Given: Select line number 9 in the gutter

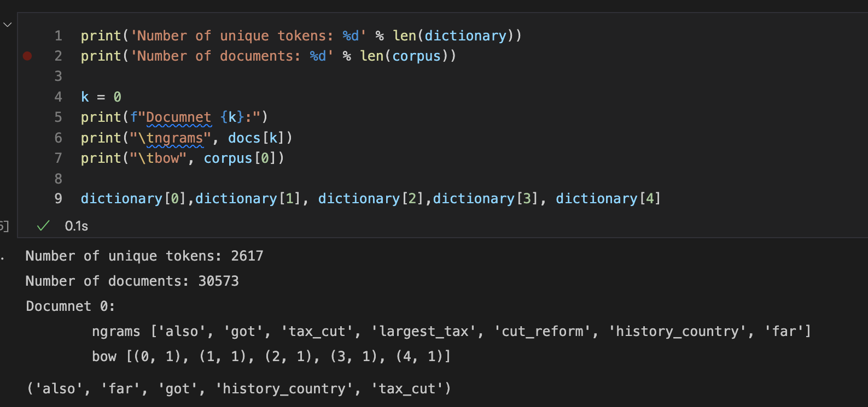Looking at the screenshot, I should (x=58, y=199).
